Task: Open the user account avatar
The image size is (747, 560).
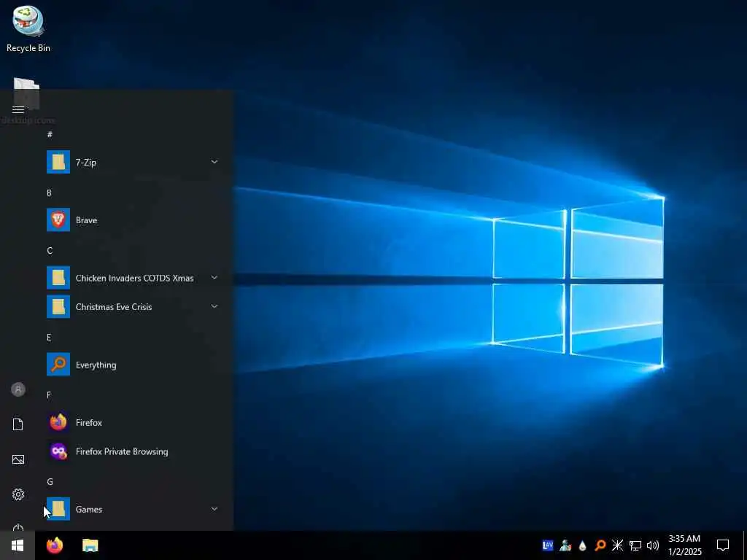Action: [x=18, y=389]
